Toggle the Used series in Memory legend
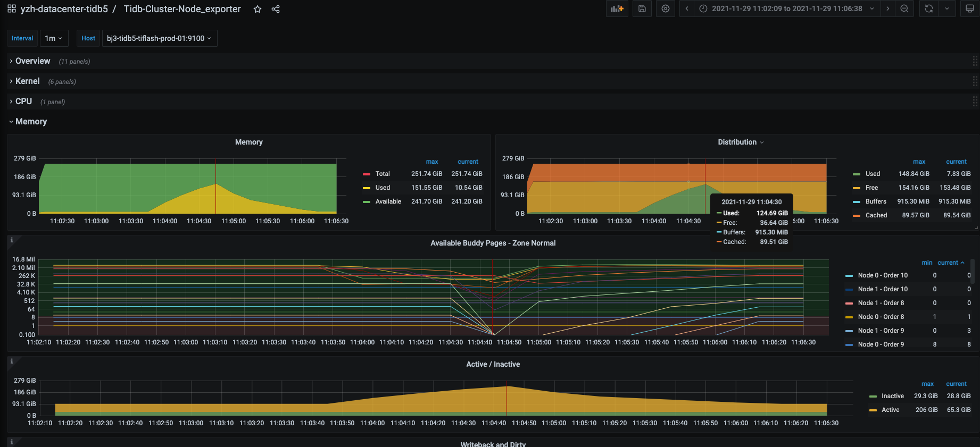Image resolution: width=980 pixels, height=447 pixels. 383,188
